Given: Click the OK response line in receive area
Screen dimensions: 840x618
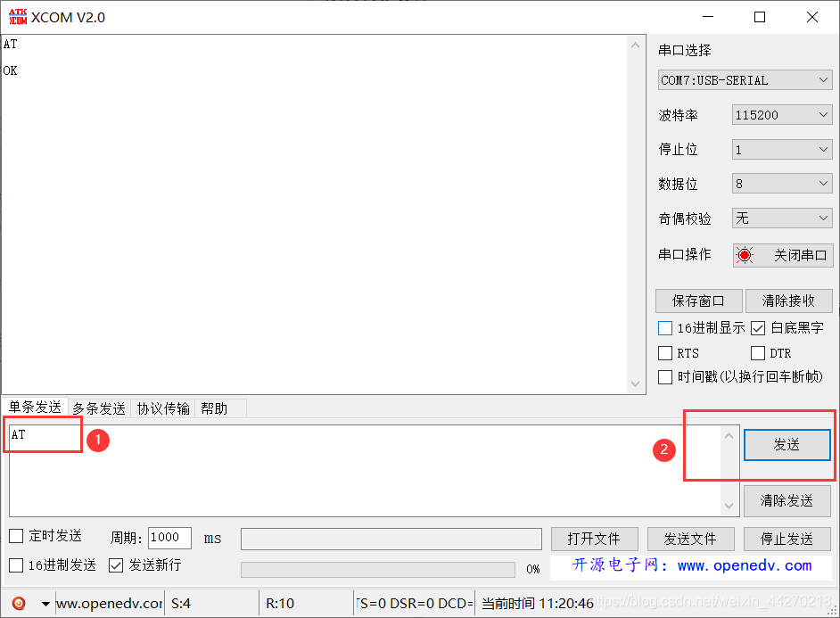Looking at the screenshot, I should click(10, 70).
